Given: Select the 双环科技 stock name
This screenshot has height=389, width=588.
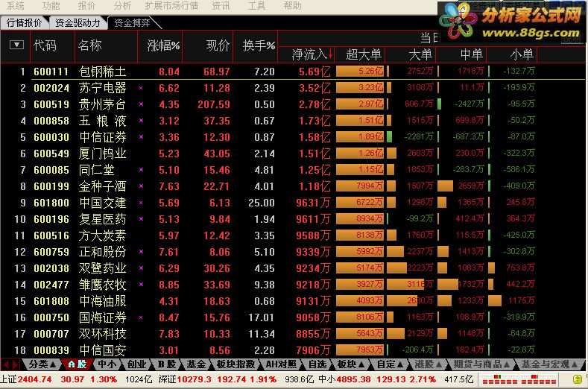Looking at the screenshot, I should pyautogui.click(x=102, y=334).
